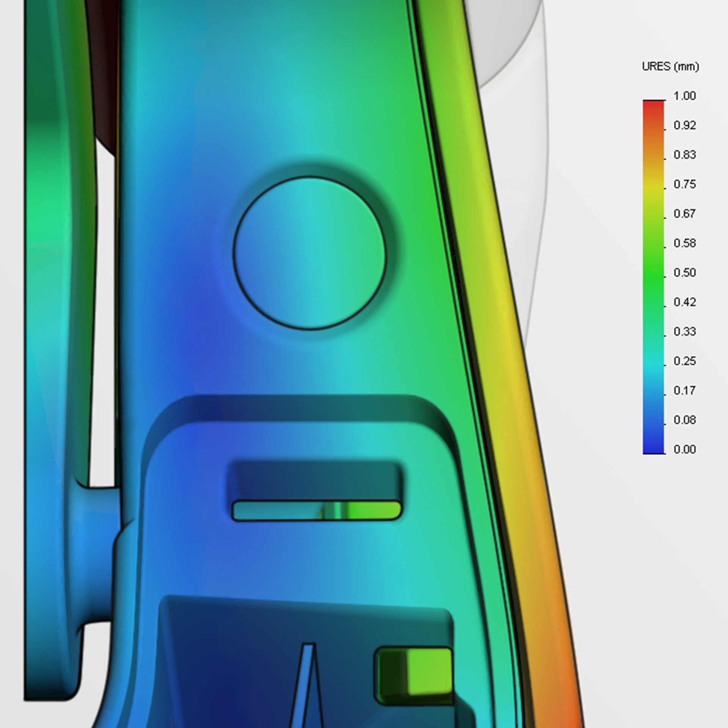Select the 0.83 legend value
The height and width of the screenshot is (728, 728).
684,155
